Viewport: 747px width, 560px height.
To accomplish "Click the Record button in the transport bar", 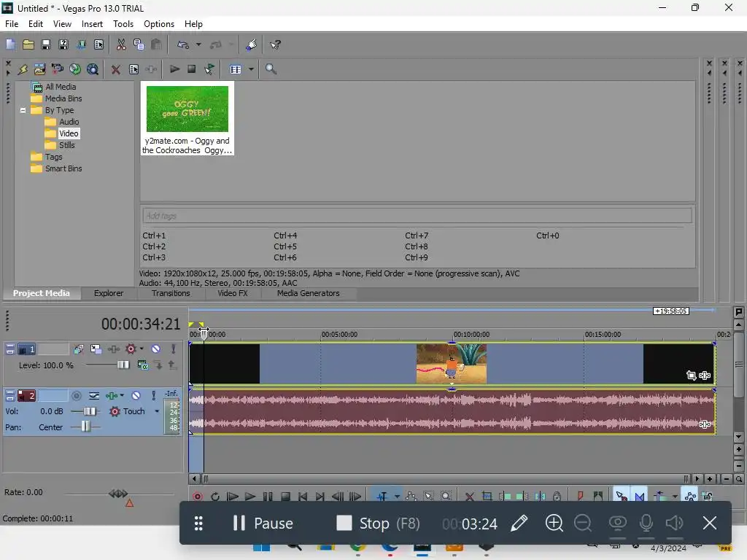I will (x=198, y=497).
